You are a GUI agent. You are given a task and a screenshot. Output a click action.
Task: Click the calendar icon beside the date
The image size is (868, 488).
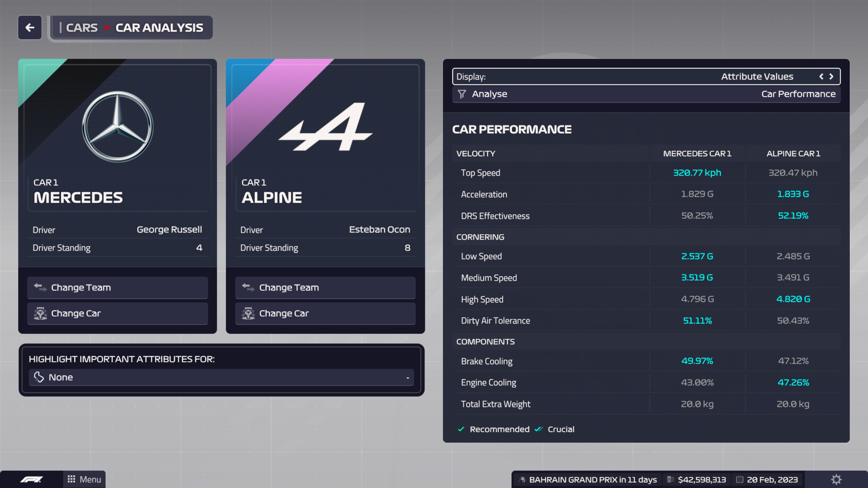point(739,480)
